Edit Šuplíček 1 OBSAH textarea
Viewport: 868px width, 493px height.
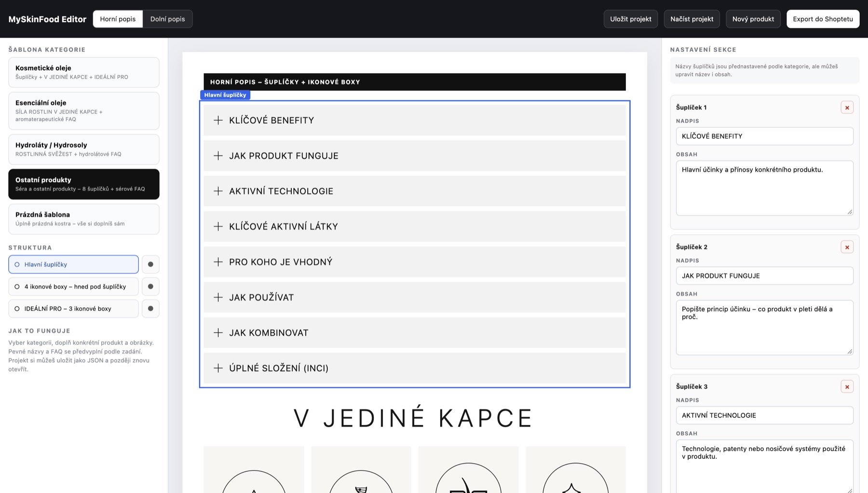[764, 188]
